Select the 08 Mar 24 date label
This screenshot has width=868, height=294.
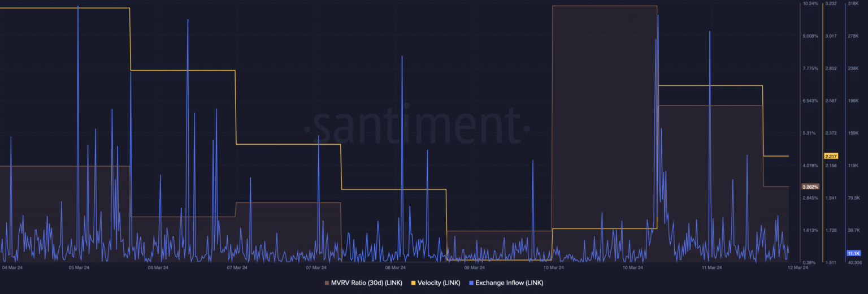(x=396, y=268)
